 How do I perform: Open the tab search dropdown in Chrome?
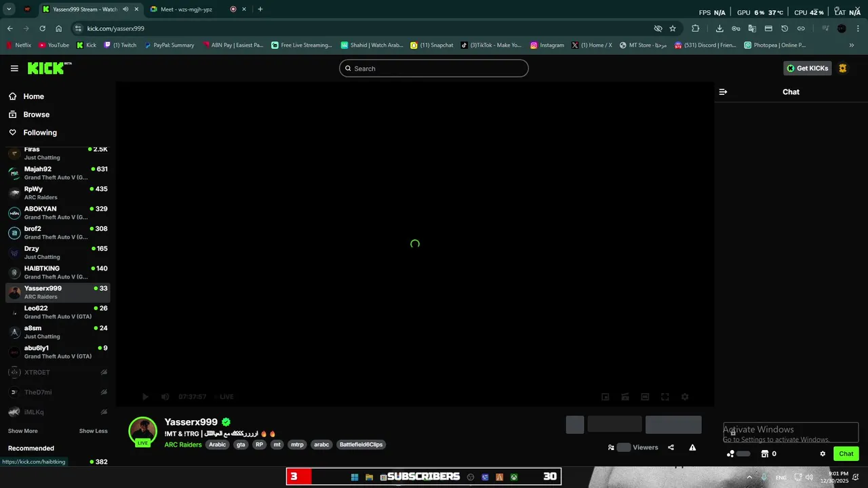(x=9, y=9)
